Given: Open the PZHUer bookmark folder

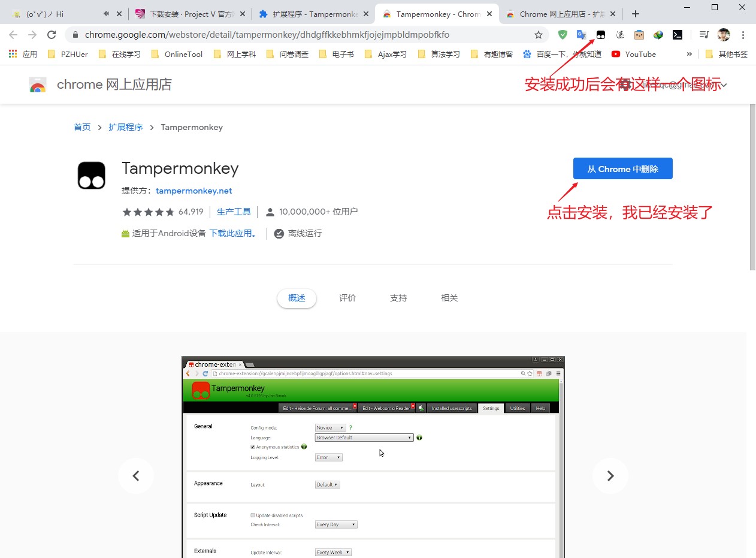Looking at the screenshot, I should pyautogui.click(x=68, y=54).
